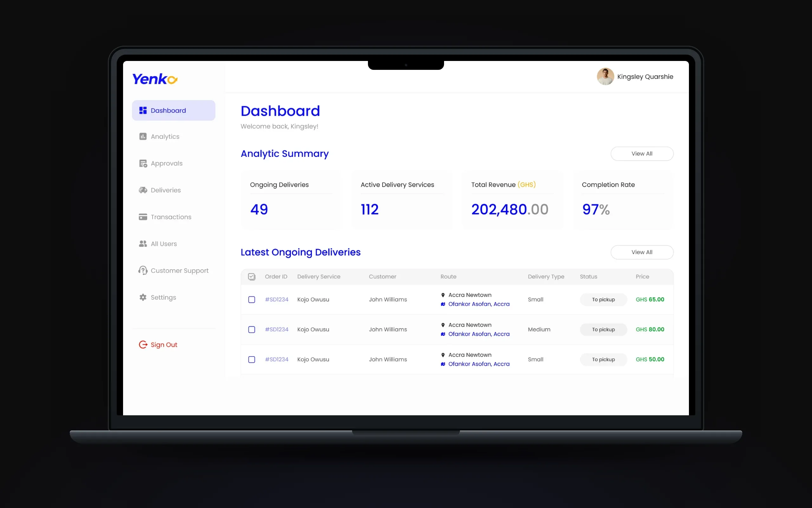This screenshot has height=508, width=812.
Task: Click the Kingsley Quarshie username text
Action: [x=645, y=77]
